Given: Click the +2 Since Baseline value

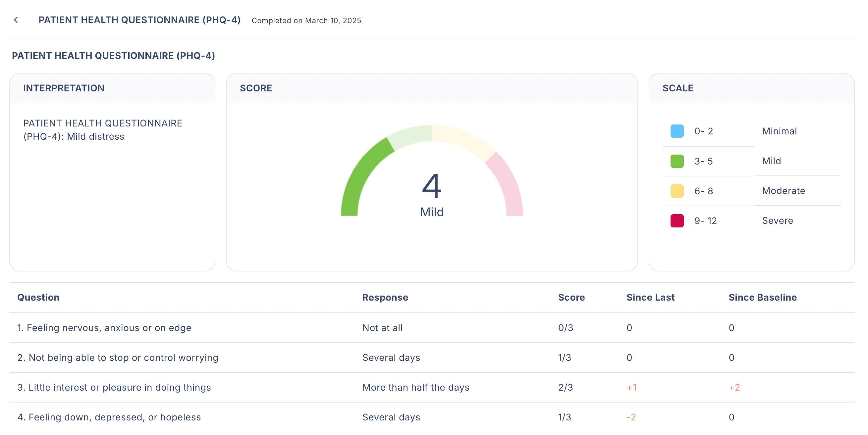Looking at the screenshot, I should click(x=734, y=387).
